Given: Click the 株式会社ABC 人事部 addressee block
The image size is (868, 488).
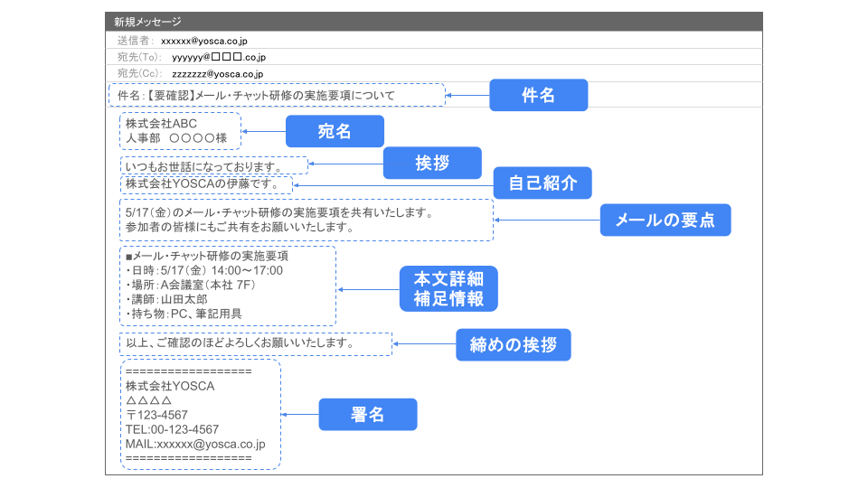Looking at the screenshot, I should [181, 131].
